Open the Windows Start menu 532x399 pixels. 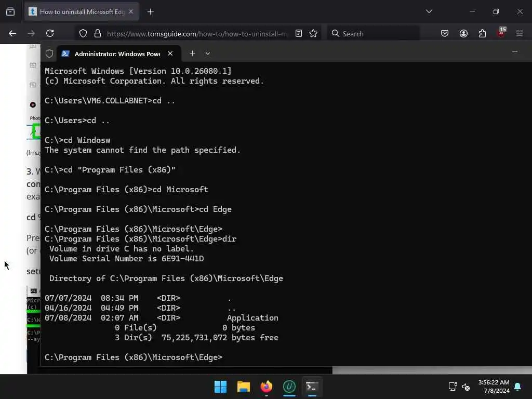click(220, 387)
